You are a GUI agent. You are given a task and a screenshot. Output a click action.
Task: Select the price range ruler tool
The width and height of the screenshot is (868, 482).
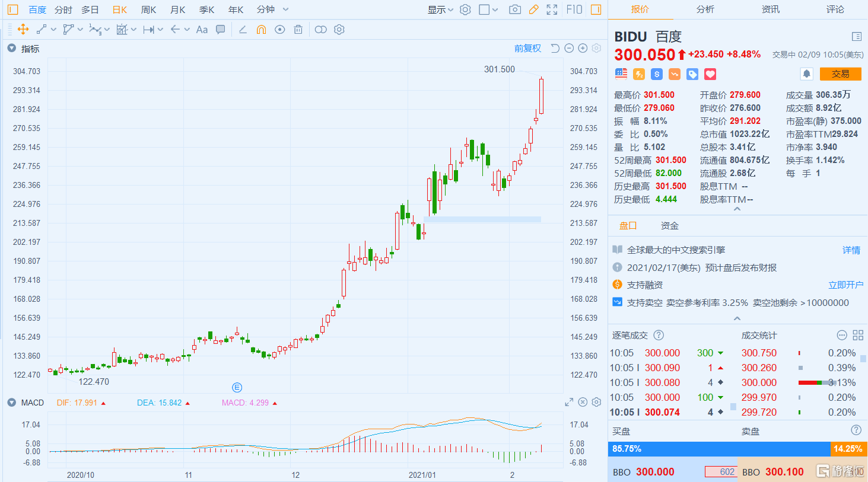[148, 29]
